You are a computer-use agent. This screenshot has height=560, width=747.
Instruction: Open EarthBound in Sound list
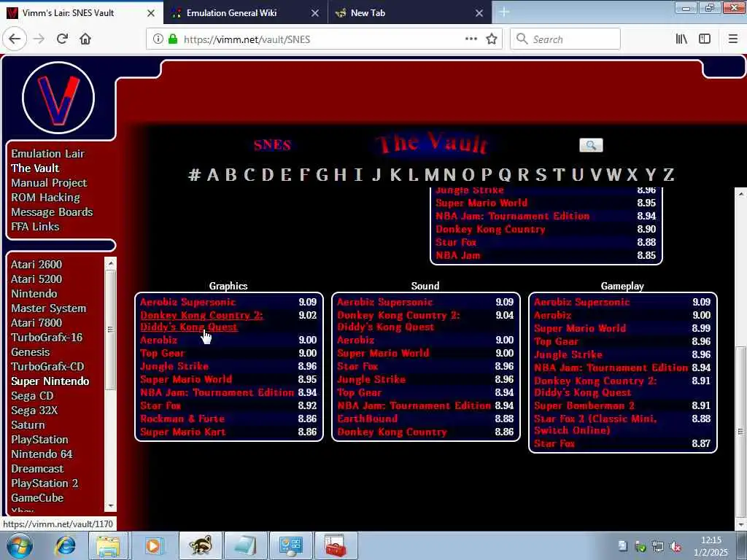tap(368, 419)
